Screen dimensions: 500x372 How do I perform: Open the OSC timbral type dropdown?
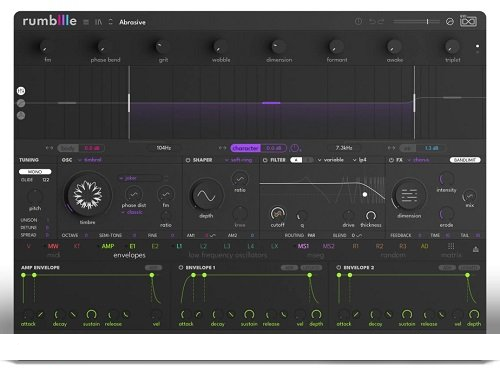click(90, 160)
